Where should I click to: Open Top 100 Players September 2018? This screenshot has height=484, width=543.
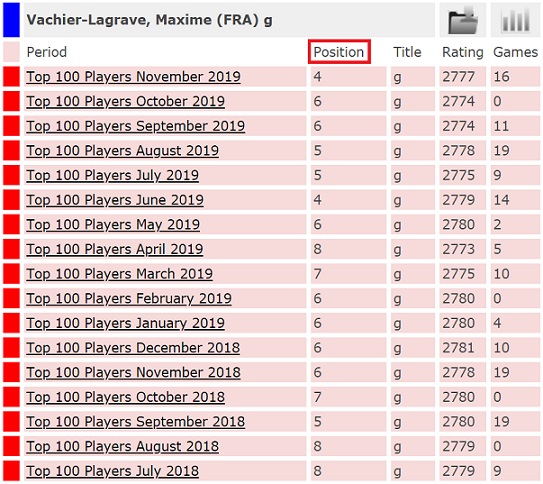[136, 422]
